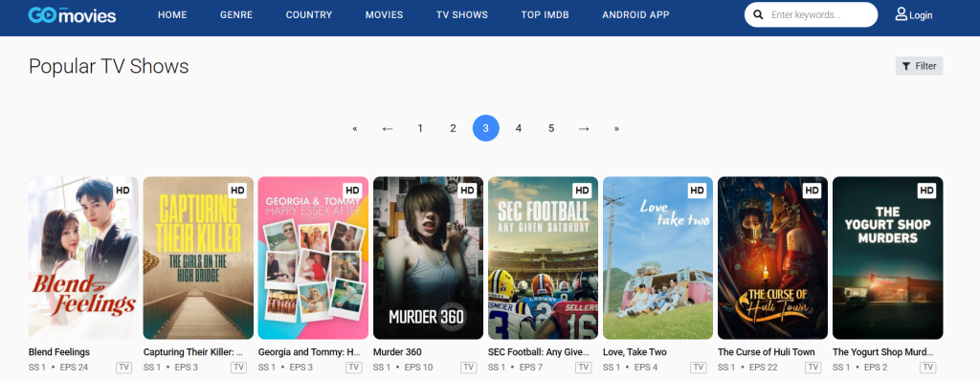This screenshot has height=381, width=980.
Task: Click the Blend Feelings title link
Action: 59,352
